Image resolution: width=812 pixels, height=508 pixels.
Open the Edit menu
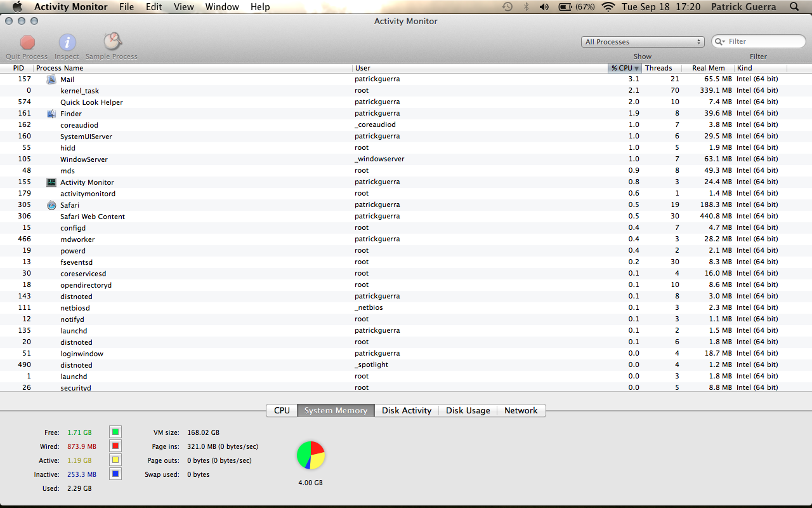[x=154, y=7]
